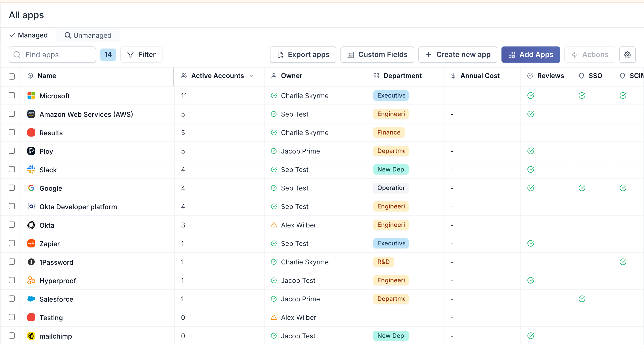The height and width of the screenshot is (345, 644).
Task: Toggle the select-all checkbox in header
Action: pos(12,76)
